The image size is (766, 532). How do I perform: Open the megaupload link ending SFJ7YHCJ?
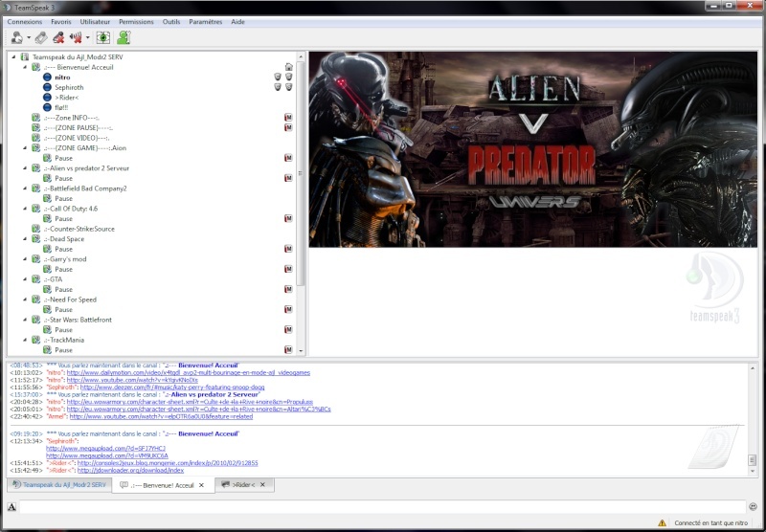pyautogui.click(x=105, y=449)
